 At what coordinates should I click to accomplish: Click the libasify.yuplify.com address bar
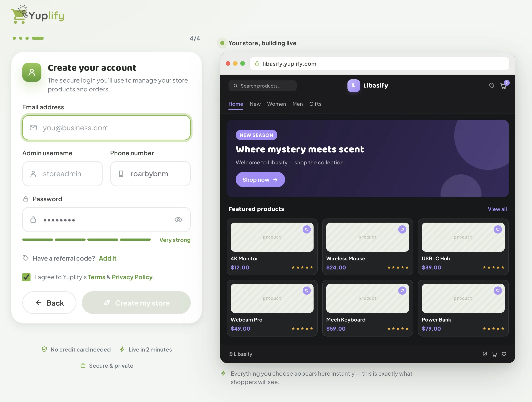tap(379, 63)
